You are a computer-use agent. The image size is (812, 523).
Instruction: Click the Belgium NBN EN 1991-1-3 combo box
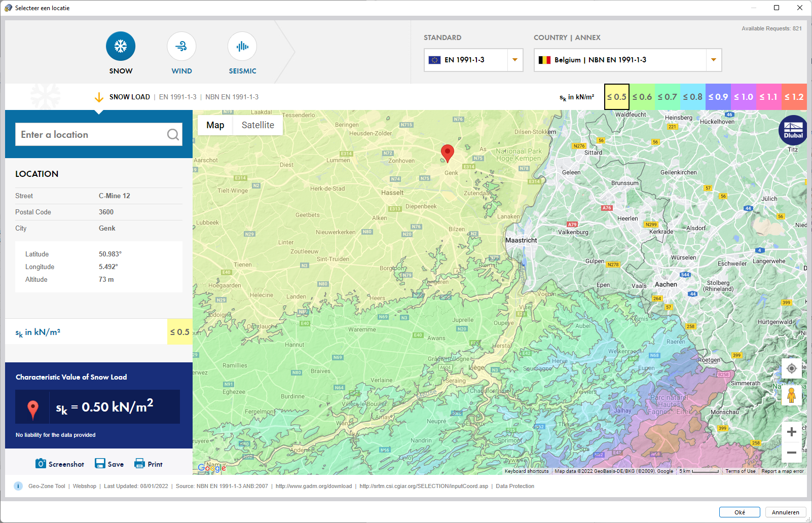click(x=628, y=60)
